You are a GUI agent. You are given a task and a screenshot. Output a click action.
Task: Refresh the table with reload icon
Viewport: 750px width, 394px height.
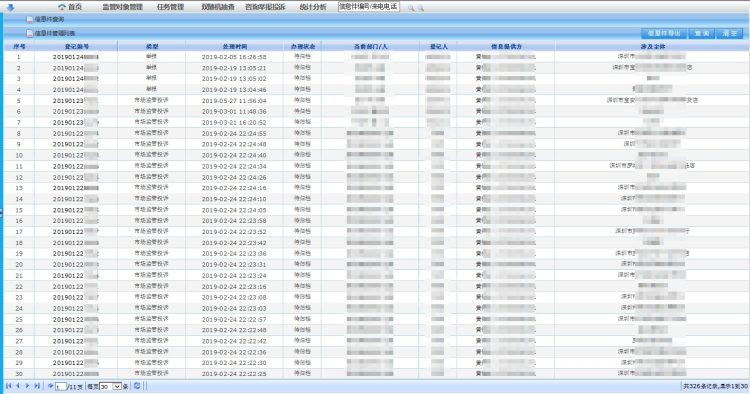tap(137, 385)
